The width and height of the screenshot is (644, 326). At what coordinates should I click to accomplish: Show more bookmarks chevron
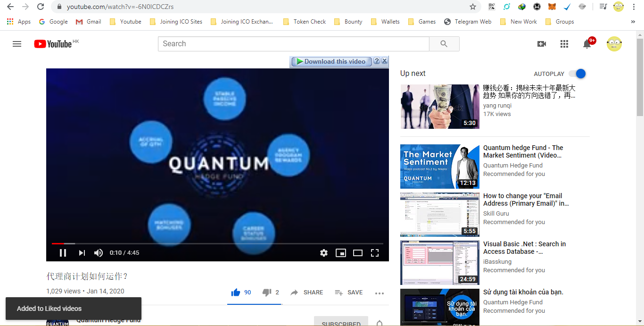coord(633,22)
